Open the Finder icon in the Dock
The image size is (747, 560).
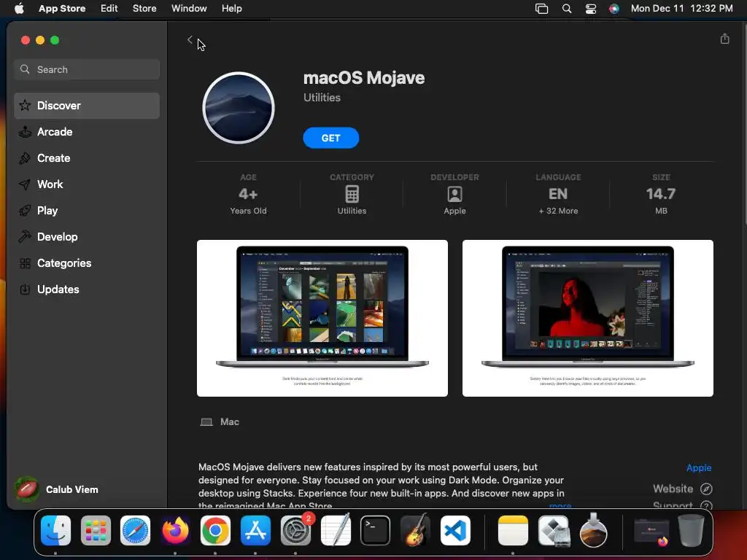coord(55,531)
